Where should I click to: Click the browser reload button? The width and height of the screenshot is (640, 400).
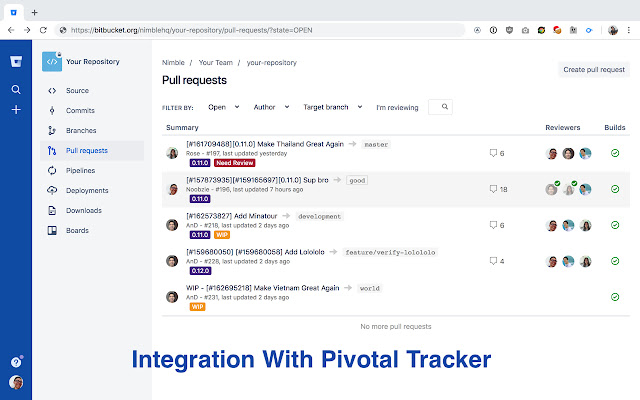[x=43, y=30]
